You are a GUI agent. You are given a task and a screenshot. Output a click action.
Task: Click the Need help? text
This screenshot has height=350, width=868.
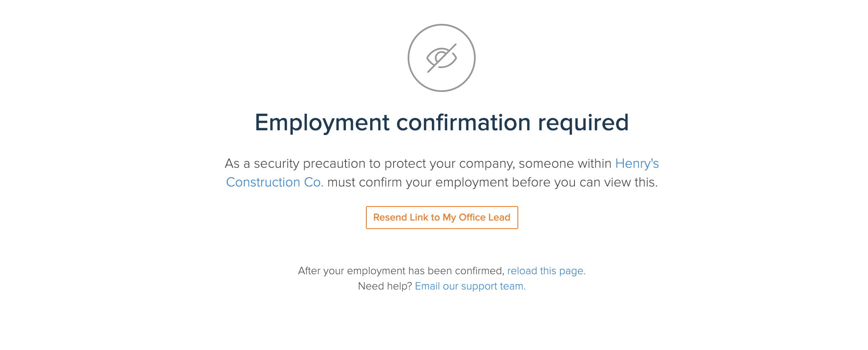click(385, 286)
